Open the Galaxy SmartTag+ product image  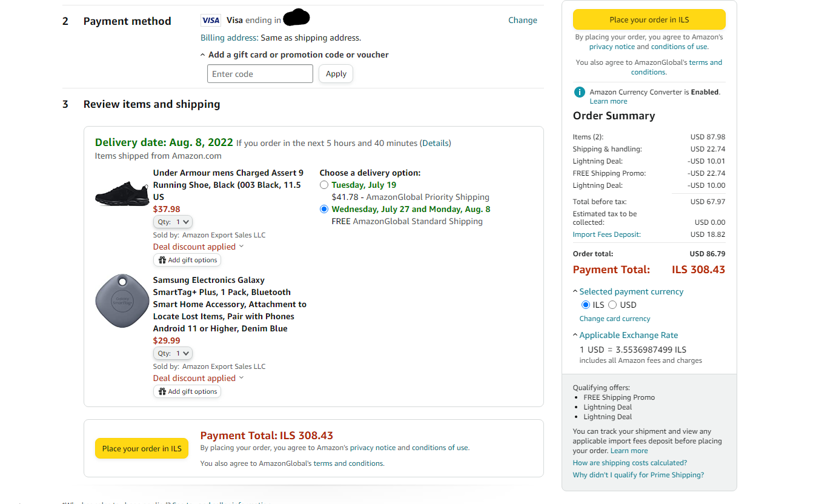pyautogui.click(x=122, y=300)
